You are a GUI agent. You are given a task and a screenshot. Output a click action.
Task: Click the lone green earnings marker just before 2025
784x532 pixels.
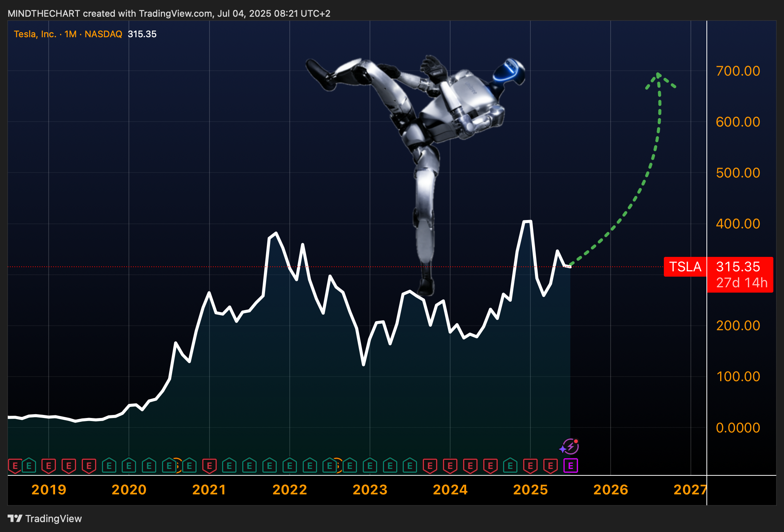[510, 465]
